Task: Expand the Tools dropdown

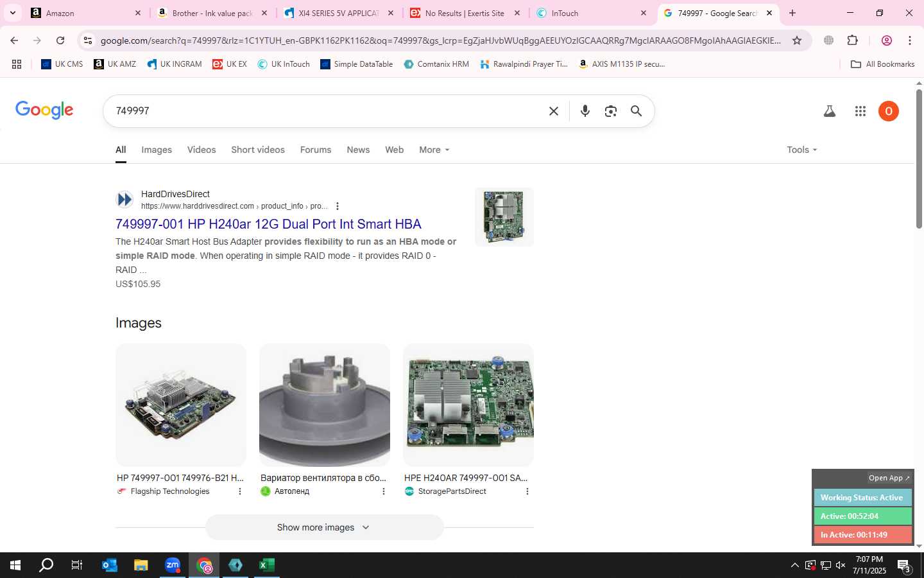Action: click(802, 150)
